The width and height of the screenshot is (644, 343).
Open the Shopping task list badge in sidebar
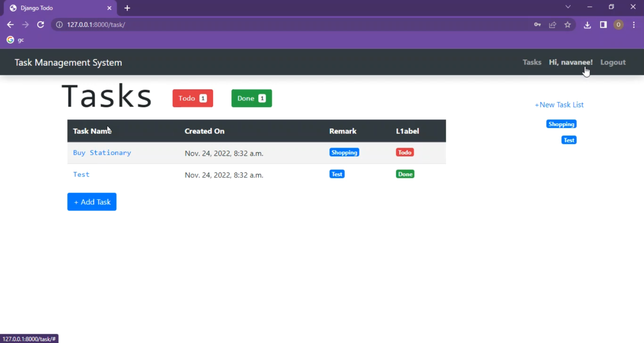(561, 124)
